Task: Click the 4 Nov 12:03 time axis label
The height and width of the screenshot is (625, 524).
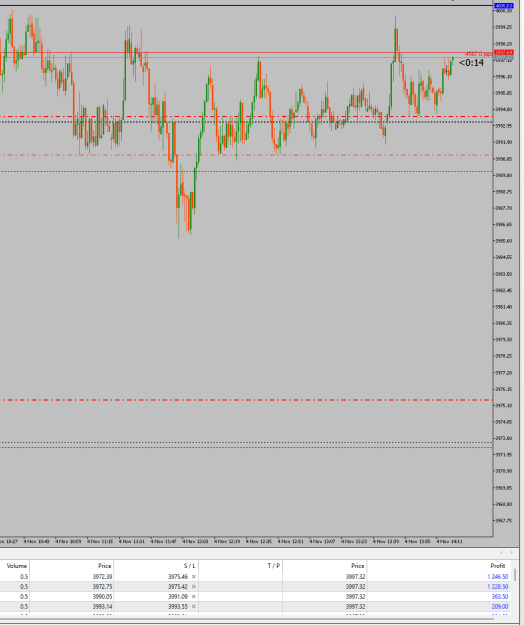Action: [195, 541]
